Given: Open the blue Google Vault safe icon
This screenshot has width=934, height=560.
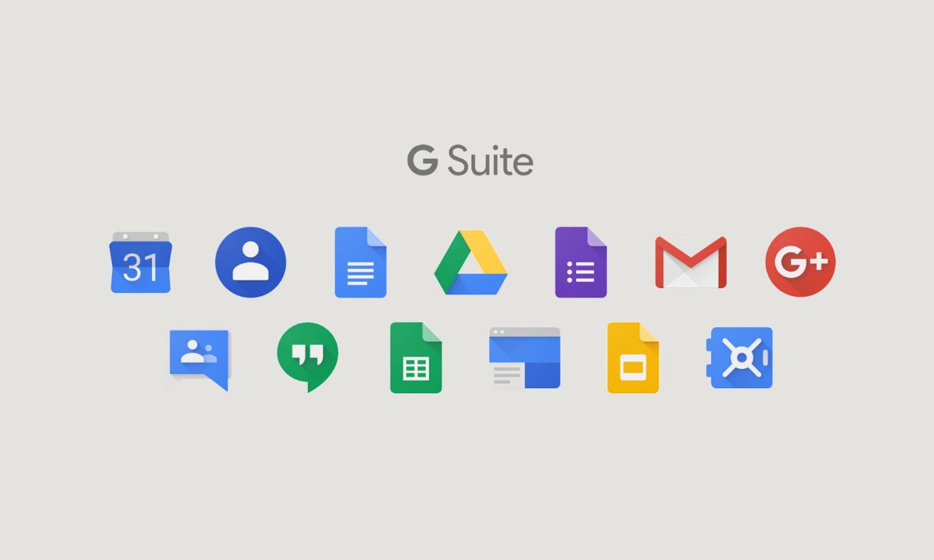Looking at the screenshot, I should tap(739, 358).
